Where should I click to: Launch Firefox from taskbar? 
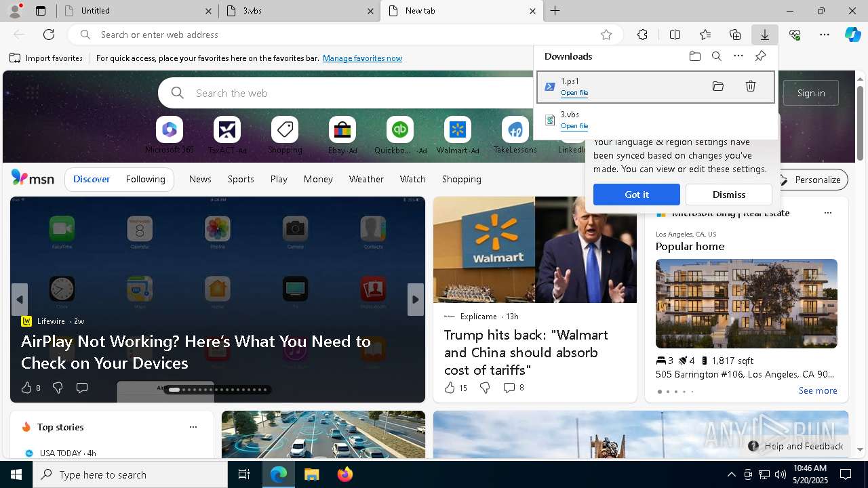tap(344, 474)
